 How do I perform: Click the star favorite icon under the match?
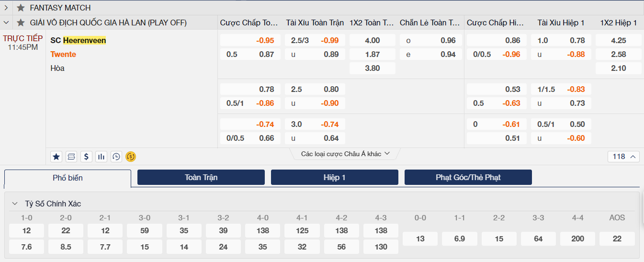(56, 156)
